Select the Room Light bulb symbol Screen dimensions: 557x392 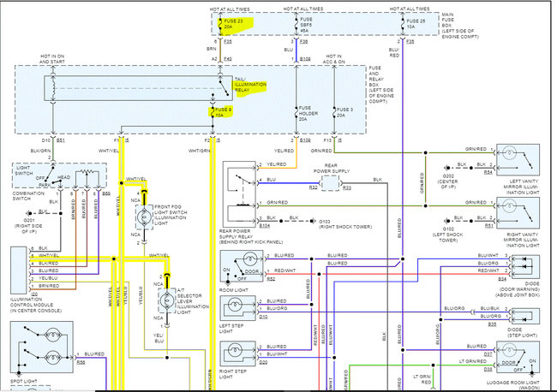(249, 258)
